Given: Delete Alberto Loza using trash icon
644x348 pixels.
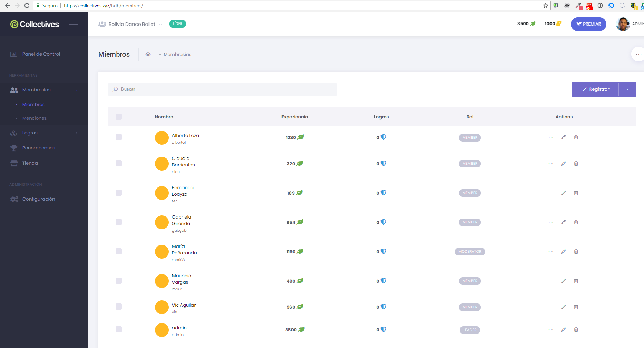Looking at the screenshot, I should coord(576,137).
